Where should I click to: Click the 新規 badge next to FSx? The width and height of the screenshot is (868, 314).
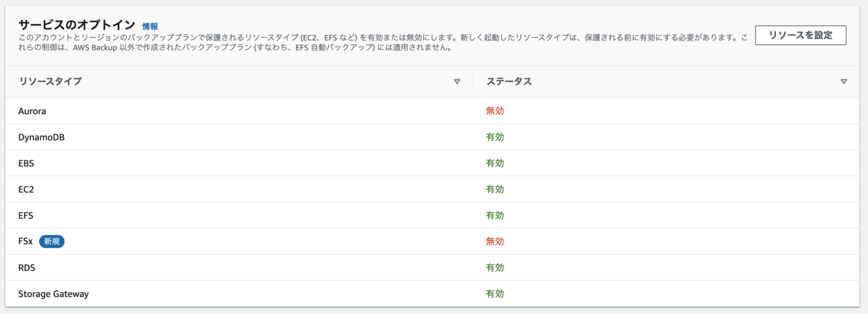(52, 242)
